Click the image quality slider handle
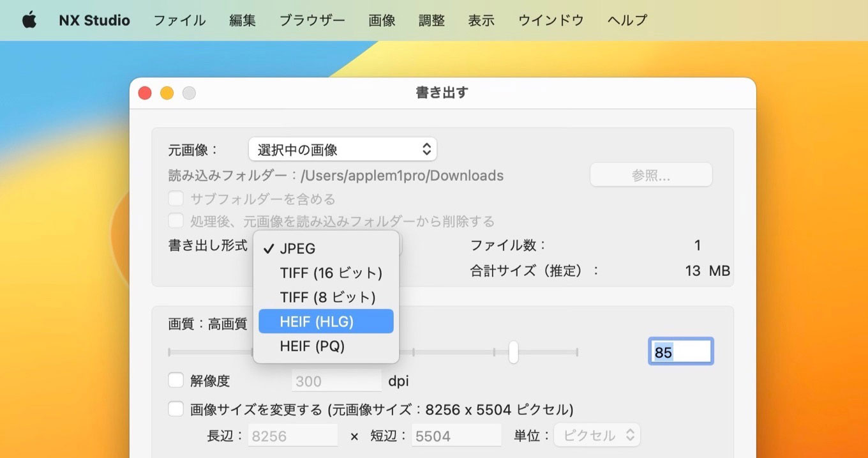Screen dimensions: 868x458 click(513, 352)
